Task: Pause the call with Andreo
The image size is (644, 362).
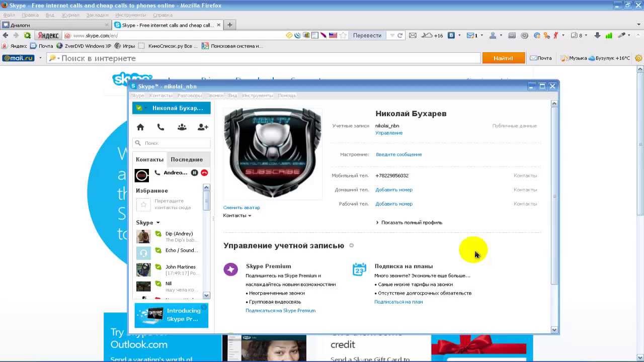Action: pos(195,172)
